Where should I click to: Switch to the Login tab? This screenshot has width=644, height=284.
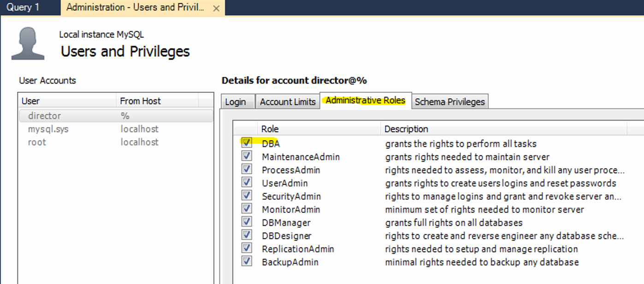point(238,102)
